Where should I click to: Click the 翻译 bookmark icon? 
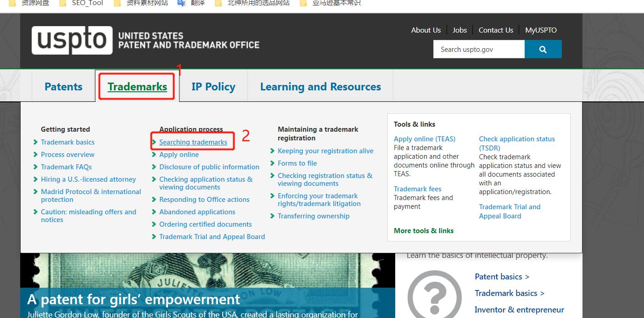181,3
